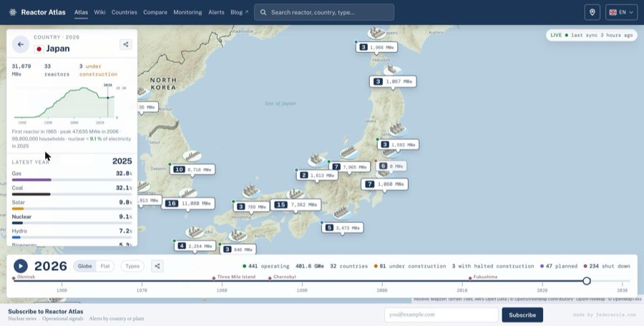Jump to the Three Mile Island event marker
Screen dimensions: 644x326
(x=234, y=277)
